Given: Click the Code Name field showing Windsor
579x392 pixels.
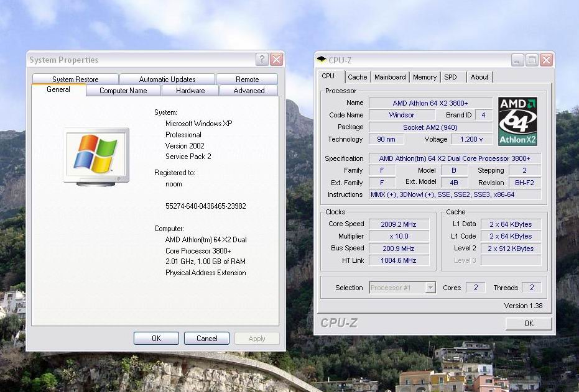Looking at the screenshot, I should pyautogui.click(x=401, y=115).
